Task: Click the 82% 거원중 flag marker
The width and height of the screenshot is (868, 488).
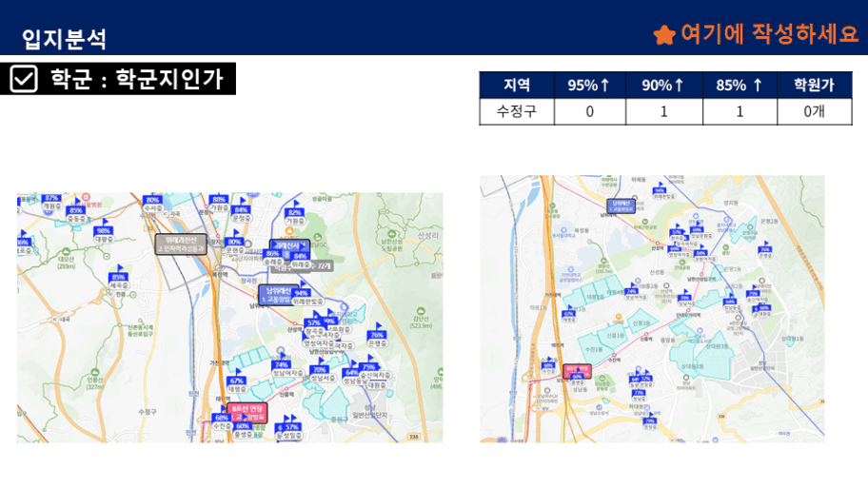Action: pyautogui.click(x=294, y=212)
